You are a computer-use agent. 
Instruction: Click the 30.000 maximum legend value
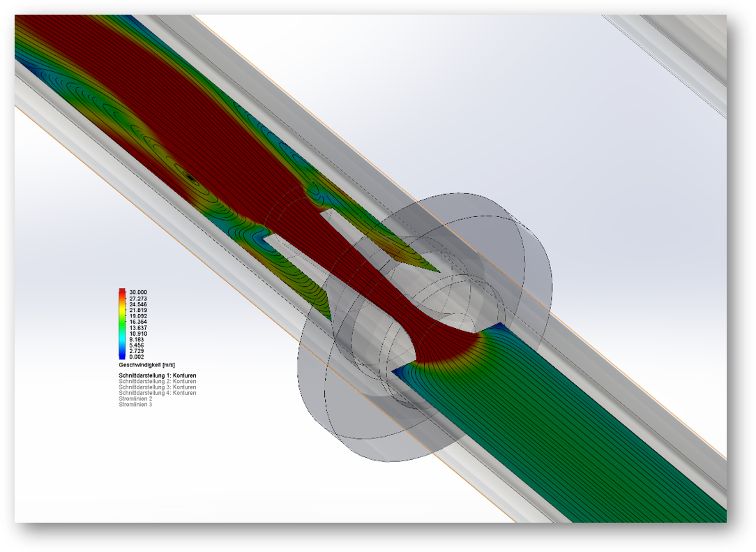[x=137, y=292]
